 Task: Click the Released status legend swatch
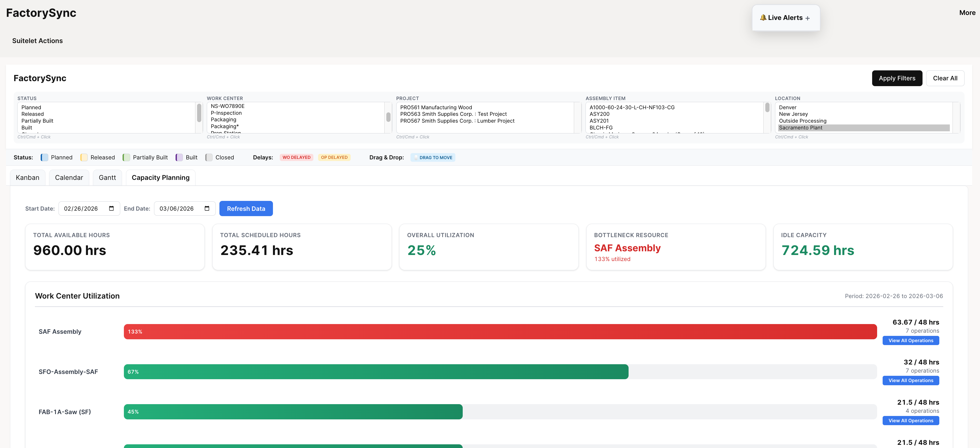point(84,157)
